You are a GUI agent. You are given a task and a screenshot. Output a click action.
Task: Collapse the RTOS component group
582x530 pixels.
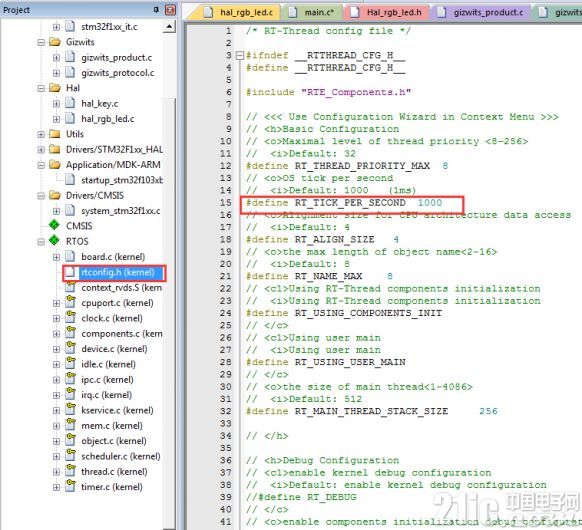click(x=41, y=242)
